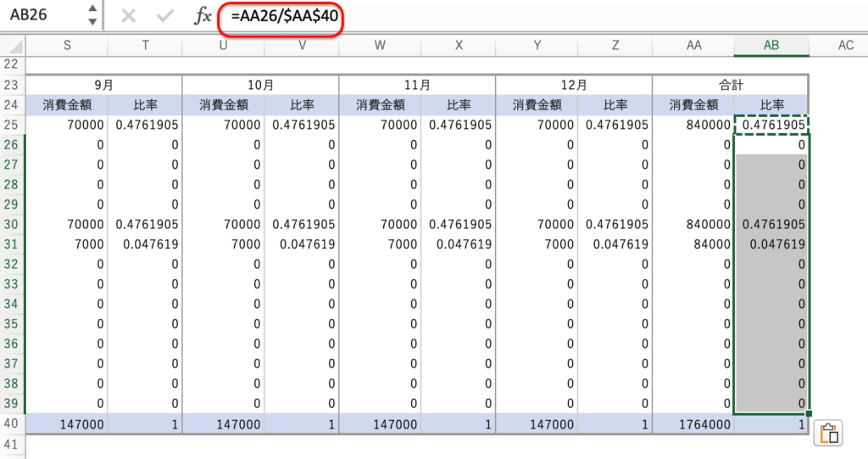Click the 合計 merged header cell
This screenshot has height=459, width=868.
point(730,85)
